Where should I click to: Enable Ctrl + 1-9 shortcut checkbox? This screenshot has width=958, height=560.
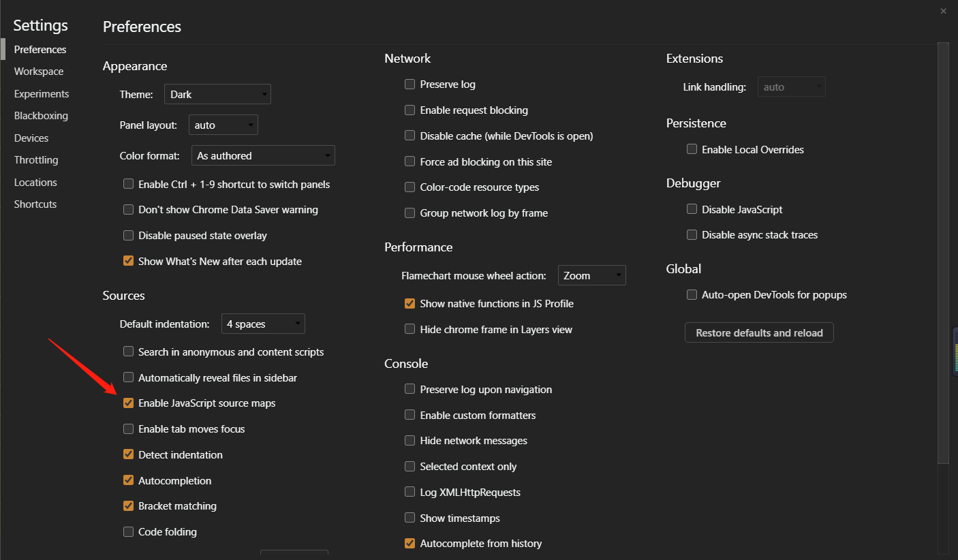click(128, 184)
